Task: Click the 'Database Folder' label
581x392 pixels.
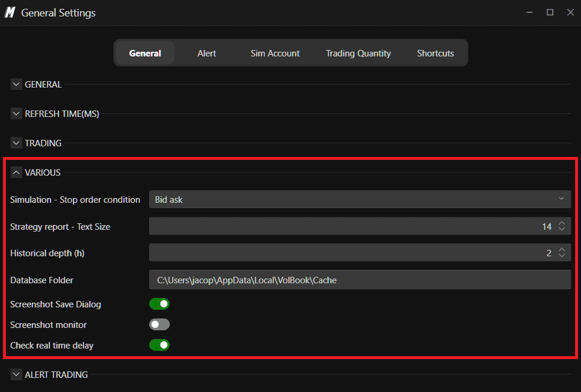Action: coord(42,280)
